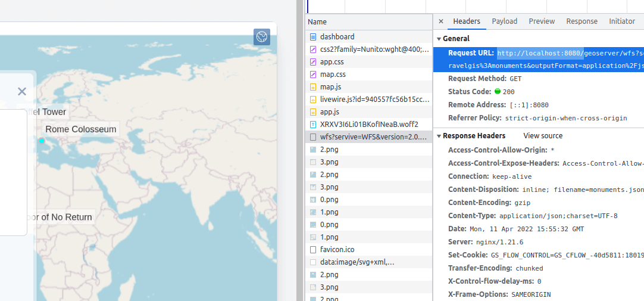Click View source for response headers
Image resolution: width=644 pixels, height=301 pixels.
[x=543, y=136]
